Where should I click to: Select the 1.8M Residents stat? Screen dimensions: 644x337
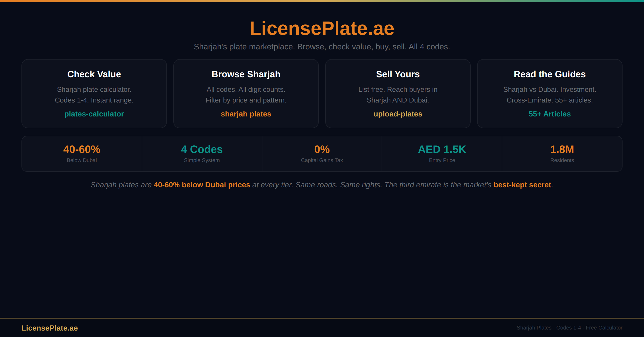[562, 153]
